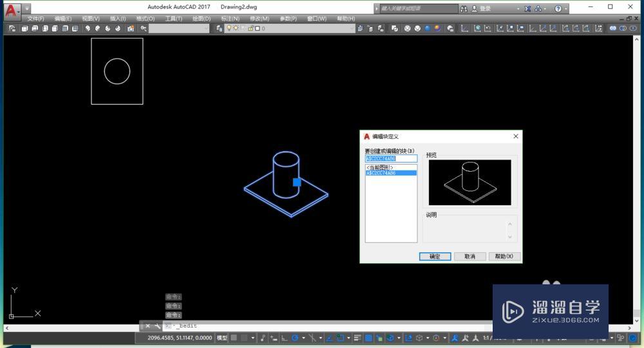Open the help question mark icon
This screenshot has height=348, width=644.
[558, 8]
